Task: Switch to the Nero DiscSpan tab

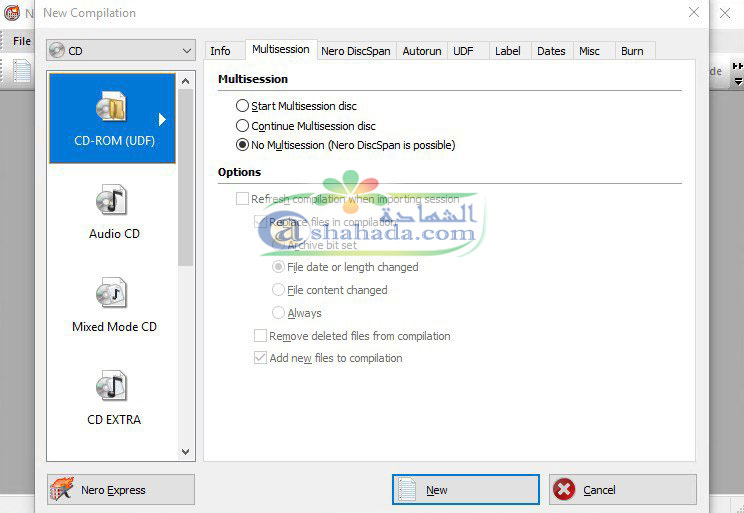Action: (357, 51)
